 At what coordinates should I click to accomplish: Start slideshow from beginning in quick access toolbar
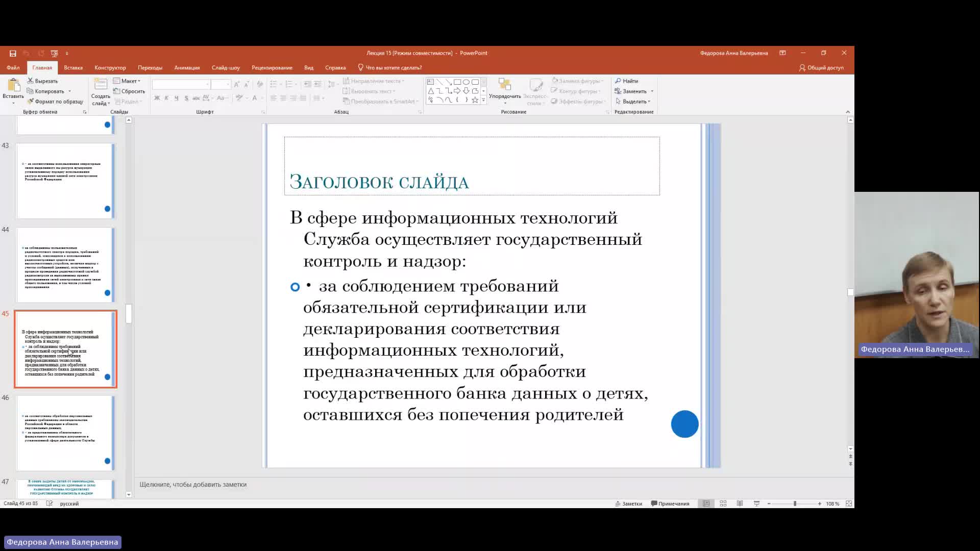point(54,53)
